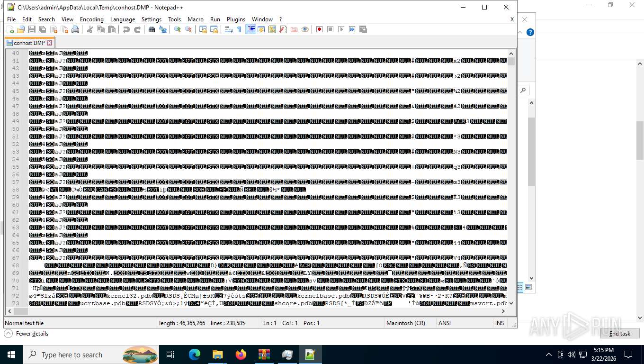Show hidden system tray icons chevron
Screen dimensions: 644x364
pyautogui.click(x=549, y=355)
